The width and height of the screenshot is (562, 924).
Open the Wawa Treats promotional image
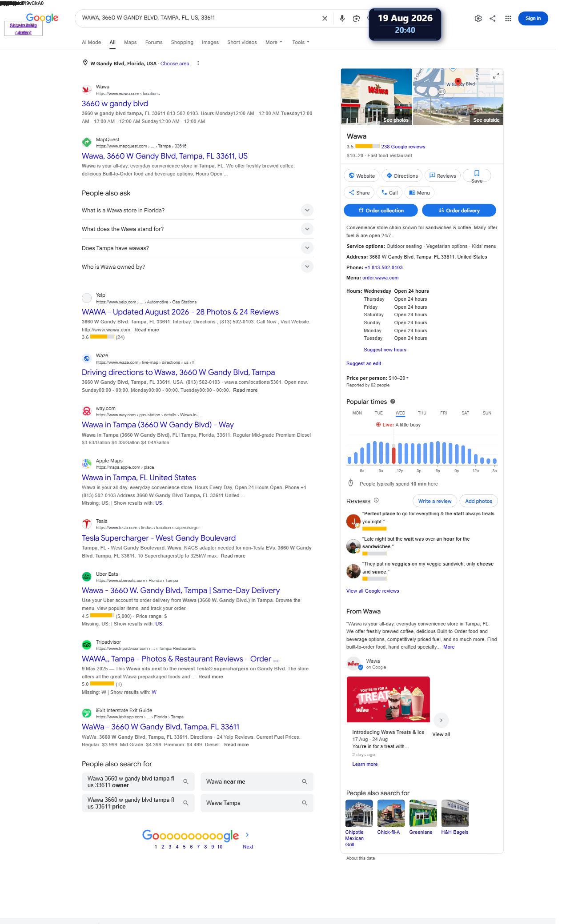coord(388,699)
